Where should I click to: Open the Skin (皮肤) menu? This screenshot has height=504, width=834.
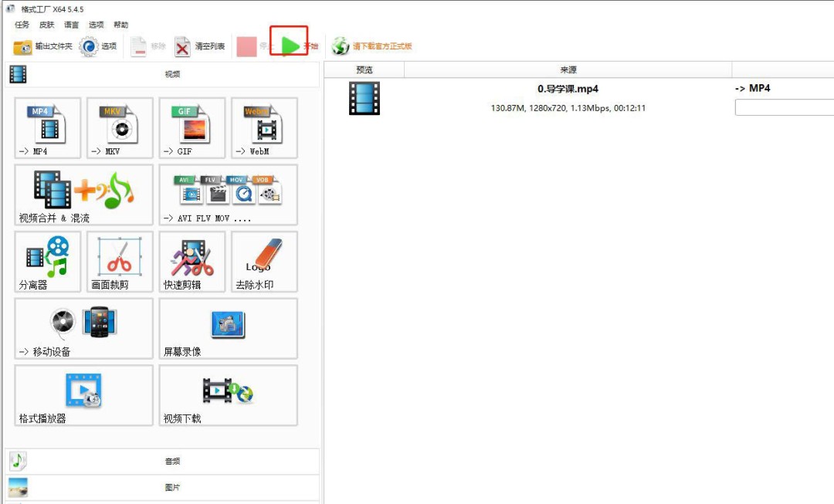tap(46, 25)
